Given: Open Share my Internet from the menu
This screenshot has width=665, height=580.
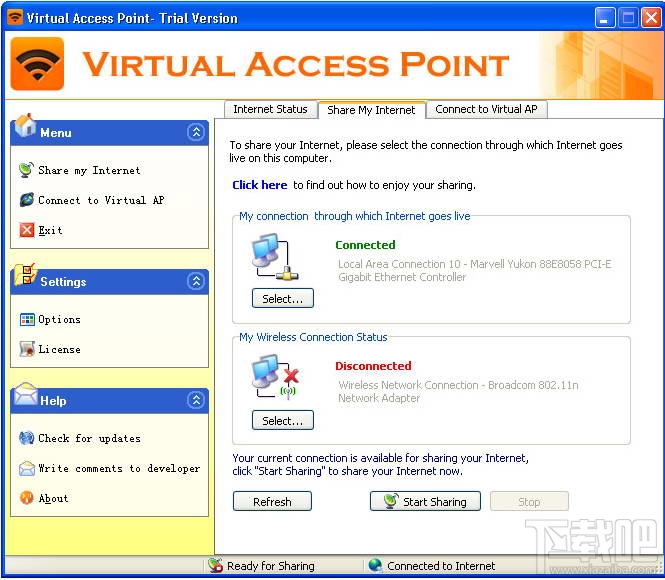Looking at the screenshot, I should [89, 170].
